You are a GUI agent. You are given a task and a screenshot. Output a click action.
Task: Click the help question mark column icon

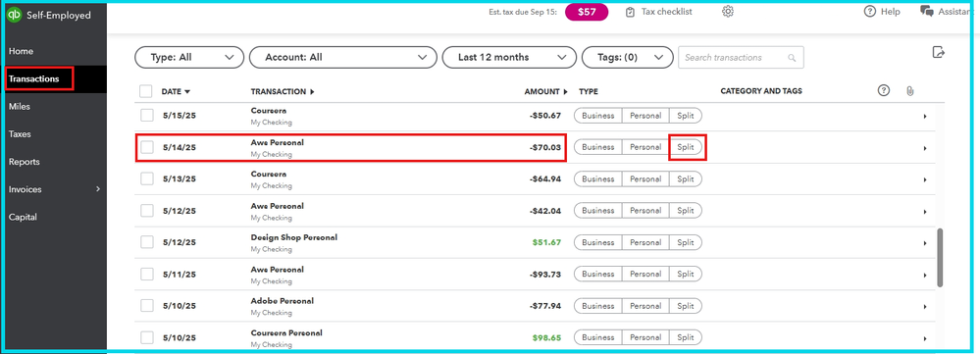[883, 91]
